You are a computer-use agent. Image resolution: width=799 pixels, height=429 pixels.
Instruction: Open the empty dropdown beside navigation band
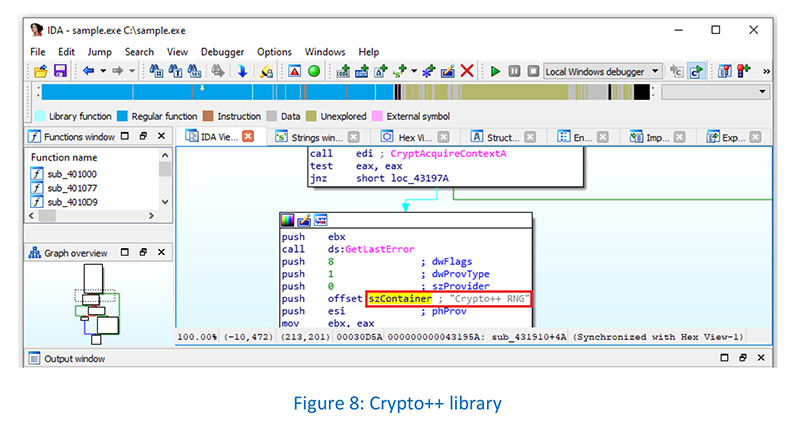tap(715, 92)
